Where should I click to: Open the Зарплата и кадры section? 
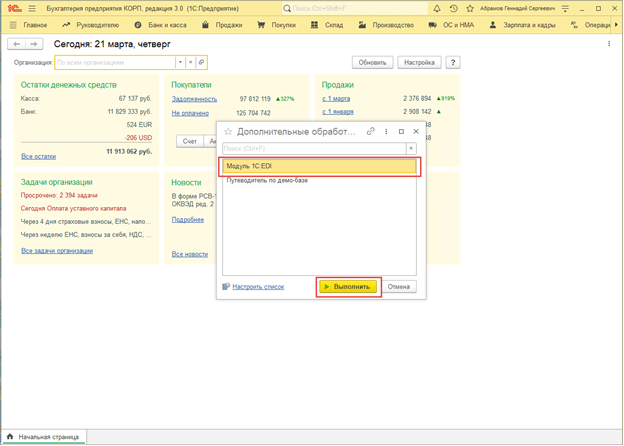[x=529, y=25]
